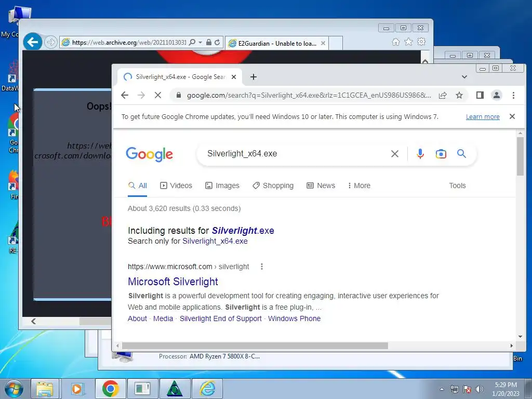
Task: Open Windows Phone sitelink
Action: coord(294,318)
